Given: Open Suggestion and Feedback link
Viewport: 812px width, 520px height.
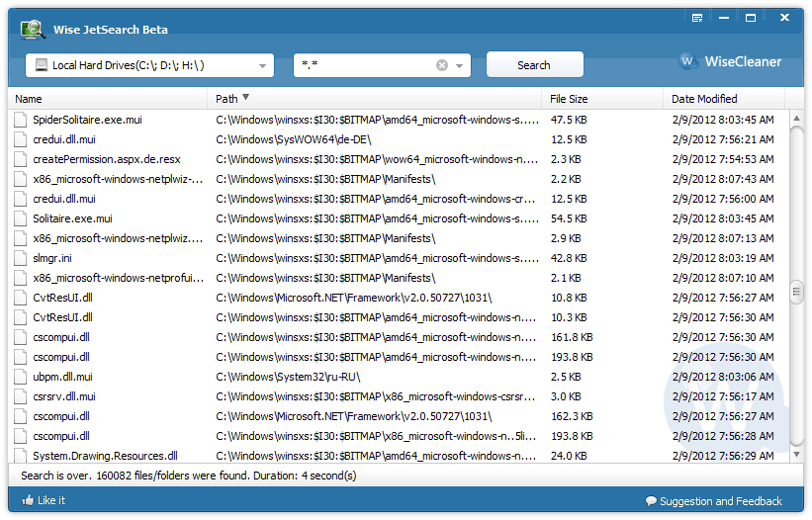Looking at the screenshot, I should coord(720,501).
